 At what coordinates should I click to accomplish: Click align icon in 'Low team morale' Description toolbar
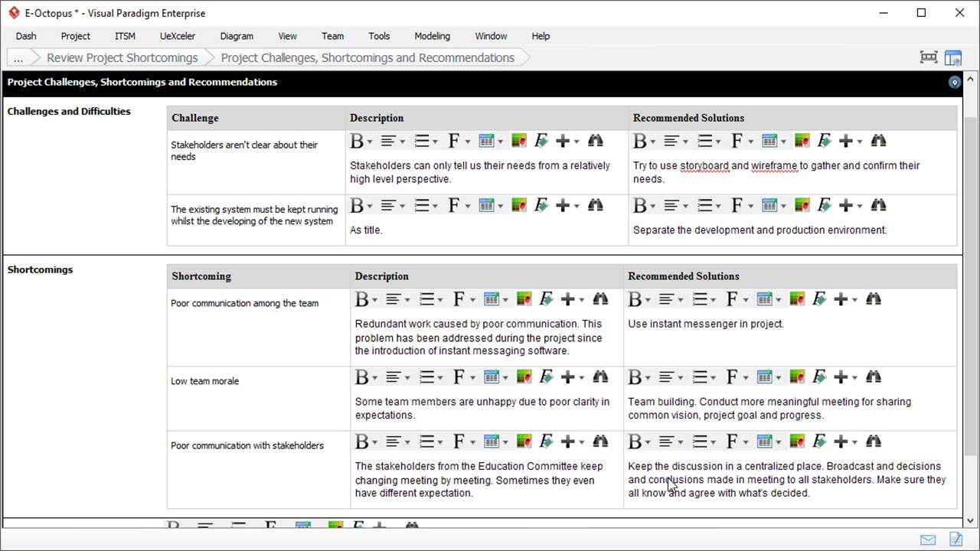[x=394, y=377]
